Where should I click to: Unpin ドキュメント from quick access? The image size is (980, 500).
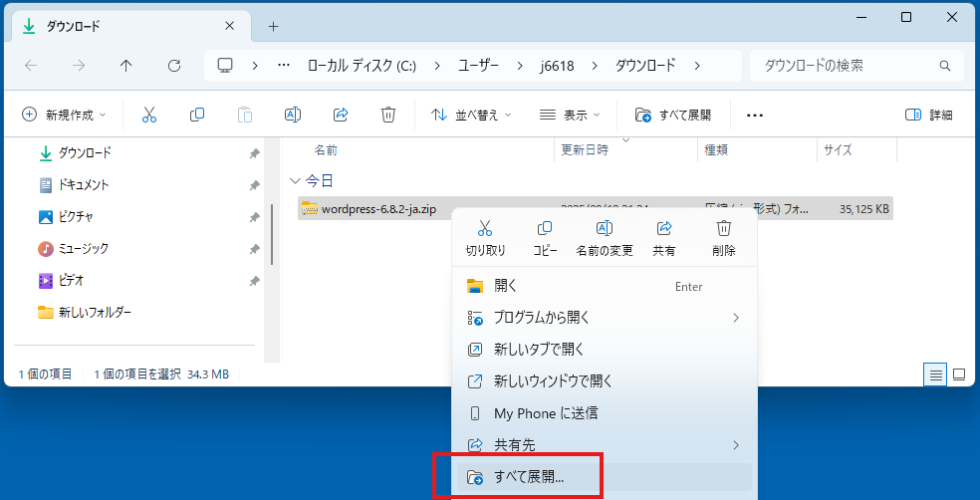(x=254, y=185)
